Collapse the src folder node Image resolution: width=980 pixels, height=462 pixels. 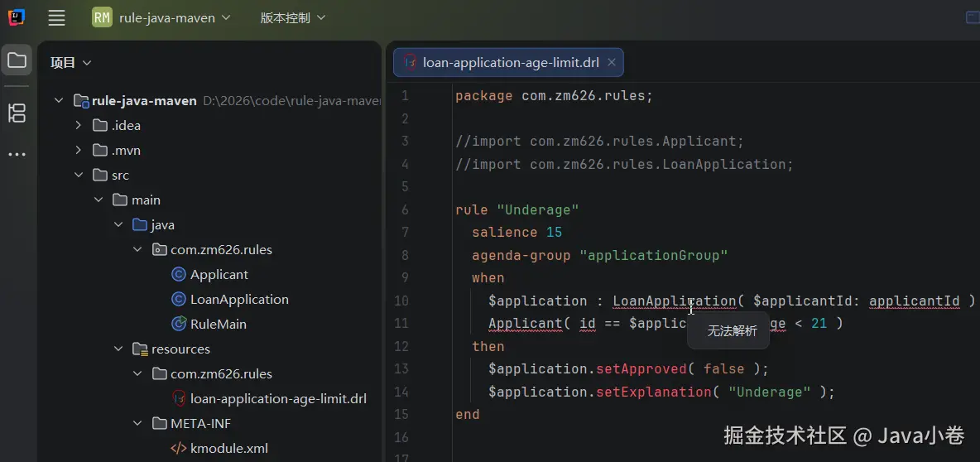79,175
